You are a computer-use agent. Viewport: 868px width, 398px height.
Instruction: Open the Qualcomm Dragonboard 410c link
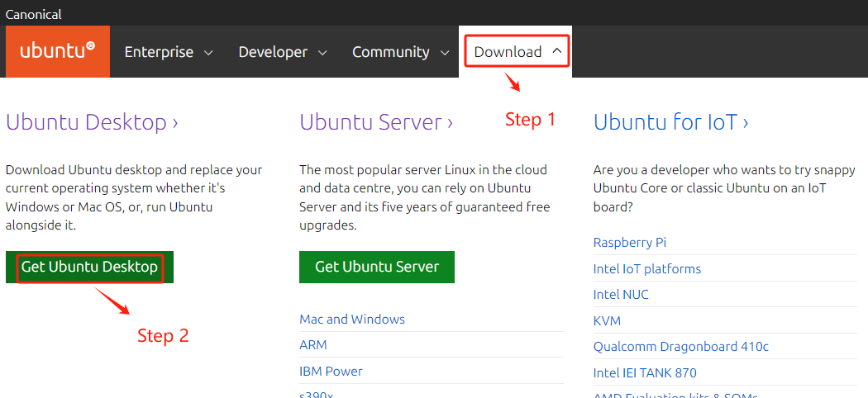pos(681,347)
